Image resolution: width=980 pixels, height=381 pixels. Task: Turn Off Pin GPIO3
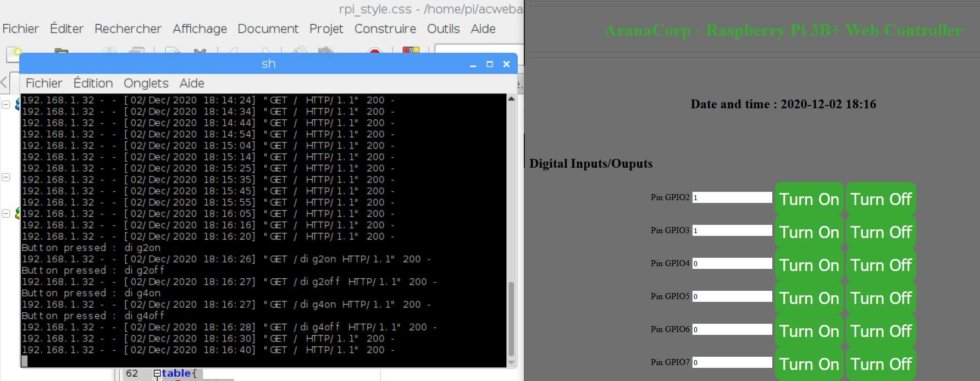pyautogui.click(x=881, y=232)
